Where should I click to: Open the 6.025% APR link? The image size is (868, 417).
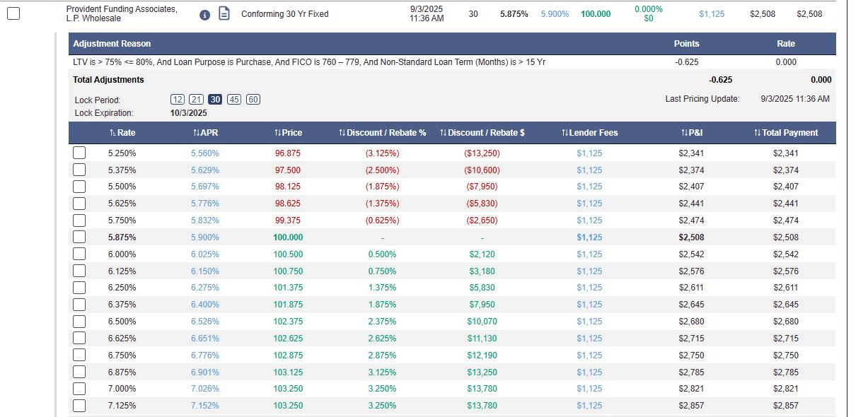click(205, 254)
